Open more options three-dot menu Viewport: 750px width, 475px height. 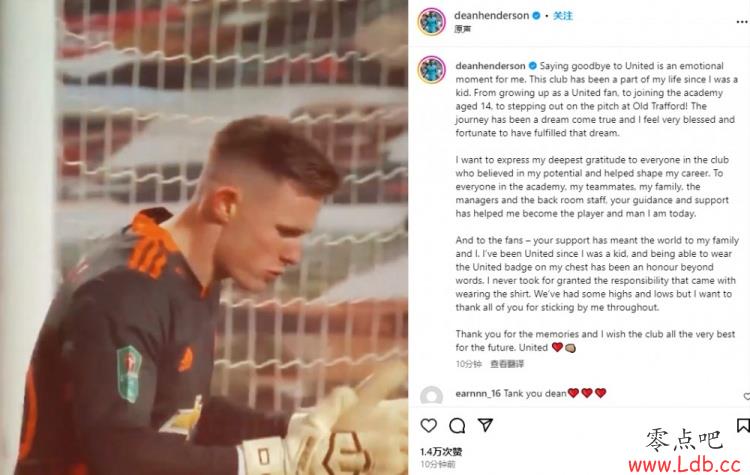[x=742, y=22]
